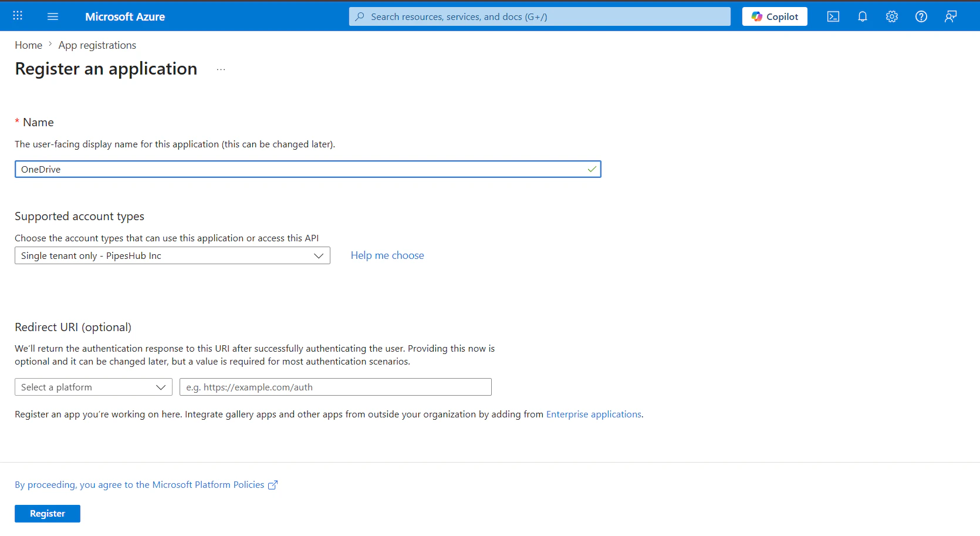Image resolution: width=980 pixels, height=536 pixels.
Task: Click the feedback icon in the top bar
Action: click(950, 16)
